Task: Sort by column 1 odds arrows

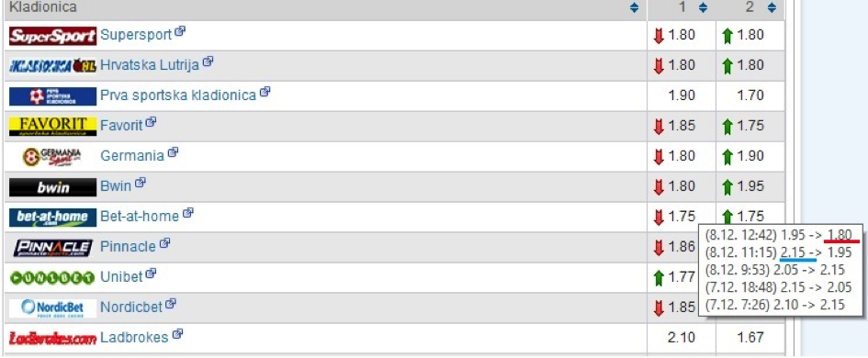Action: click(x=703, y=8)
